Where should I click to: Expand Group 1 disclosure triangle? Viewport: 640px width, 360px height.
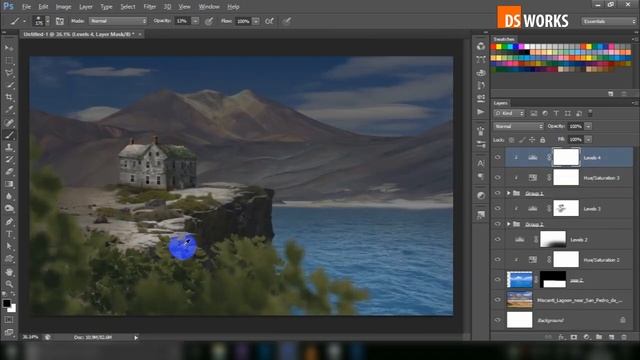pyautogui.click(x=509, y=193)
